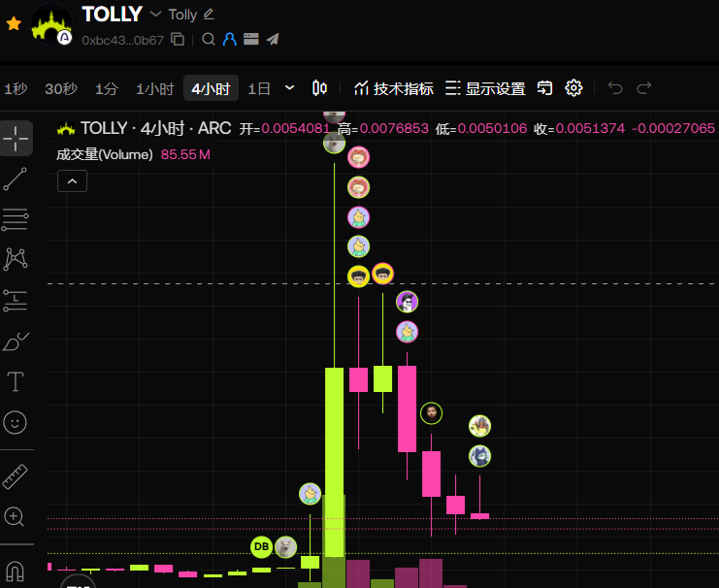
Task: Switch to the 1小时 timeframe
Action: point(155,88)
